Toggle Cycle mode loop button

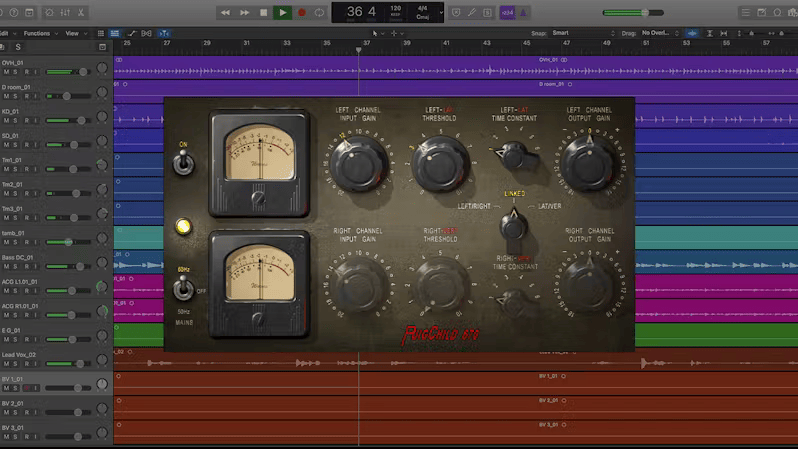(319, 13)
